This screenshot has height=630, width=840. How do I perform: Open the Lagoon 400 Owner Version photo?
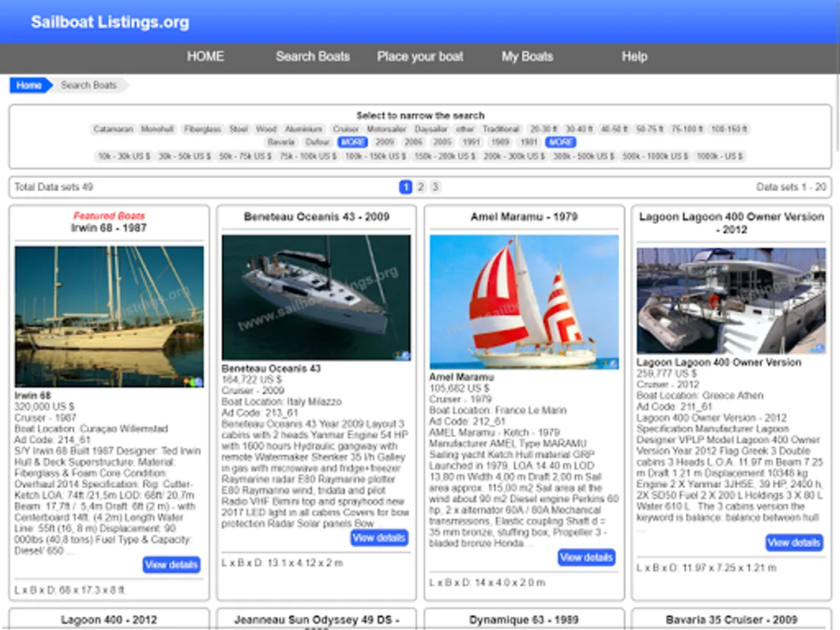tap(731, 301)
